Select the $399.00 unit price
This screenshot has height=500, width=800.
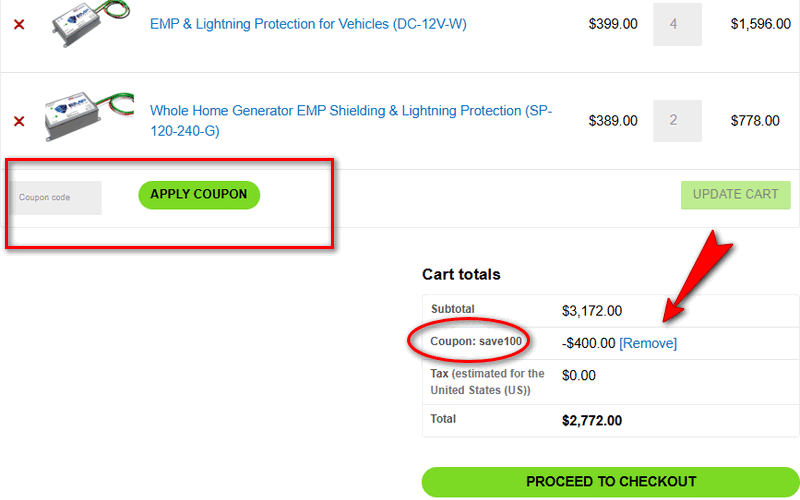pyautogui.click(x=613, y=24)
